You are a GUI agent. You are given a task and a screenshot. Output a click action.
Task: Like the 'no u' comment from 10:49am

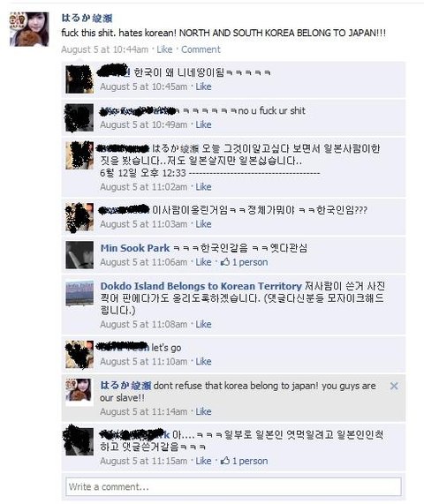click(x=203, y=124)
